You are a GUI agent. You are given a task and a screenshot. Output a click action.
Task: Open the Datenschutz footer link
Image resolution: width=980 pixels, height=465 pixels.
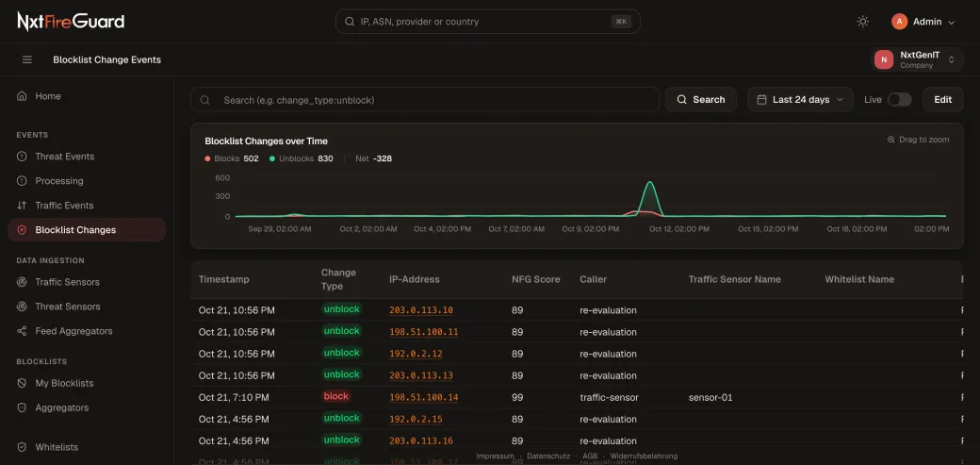pos(548,457)
